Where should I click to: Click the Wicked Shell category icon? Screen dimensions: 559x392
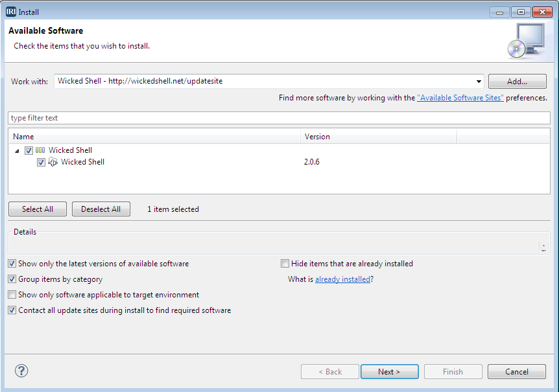[x=40, y=150]
